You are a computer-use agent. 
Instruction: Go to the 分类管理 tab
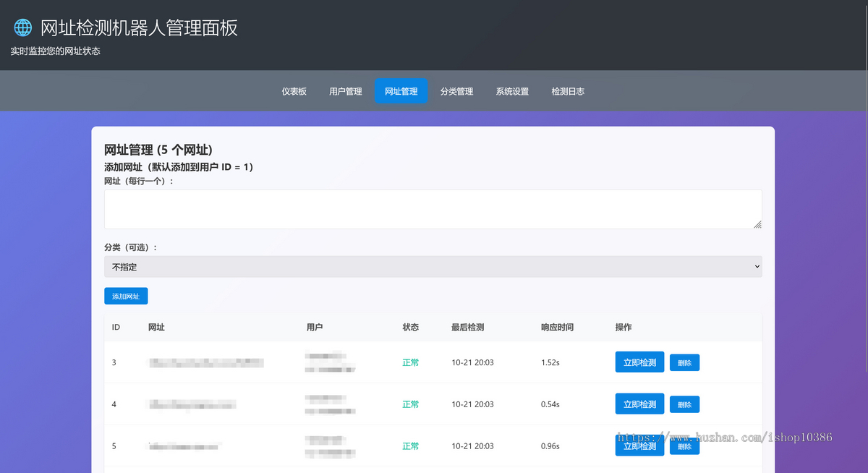pyautogui.click(x=457, y=92)
